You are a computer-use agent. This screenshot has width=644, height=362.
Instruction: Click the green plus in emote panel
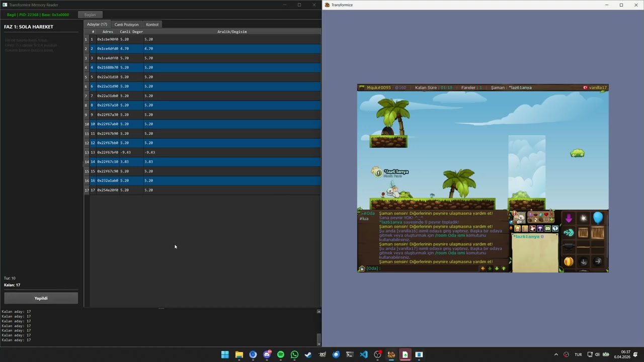click(x=551, y=220)
